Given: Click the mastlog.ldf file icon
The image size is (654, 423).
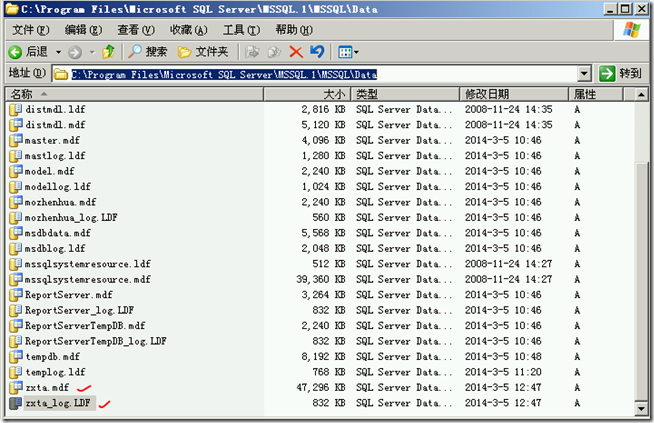Looking at the screenshot, I should [16, 156].
